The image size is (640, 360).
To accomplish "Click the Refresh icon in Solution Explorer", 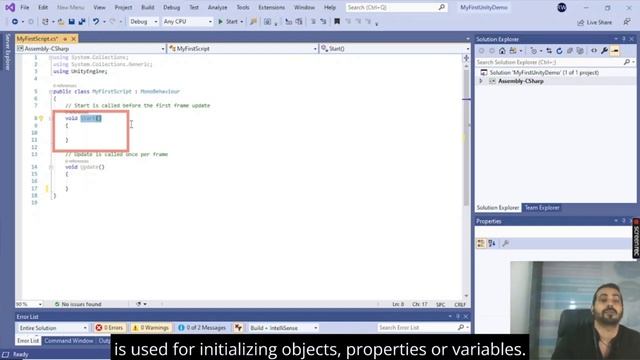I will (559, 51).
